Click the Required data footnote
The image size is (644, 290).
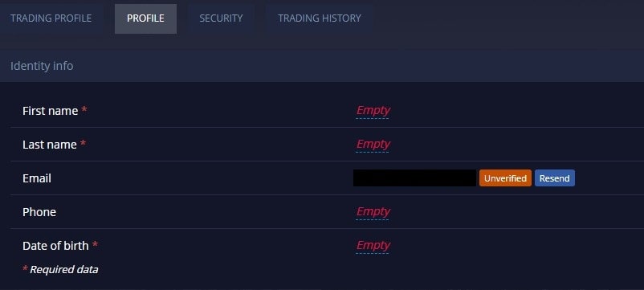click(60, 269)
